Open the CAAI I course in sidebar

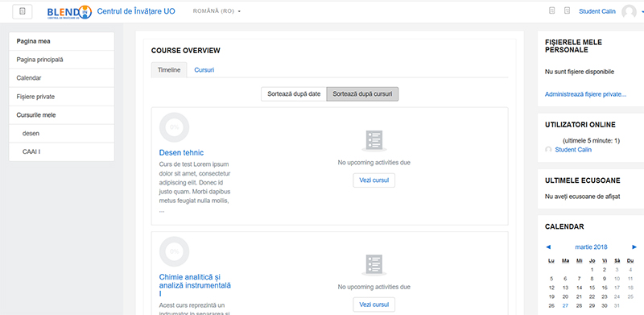point(62,152)
